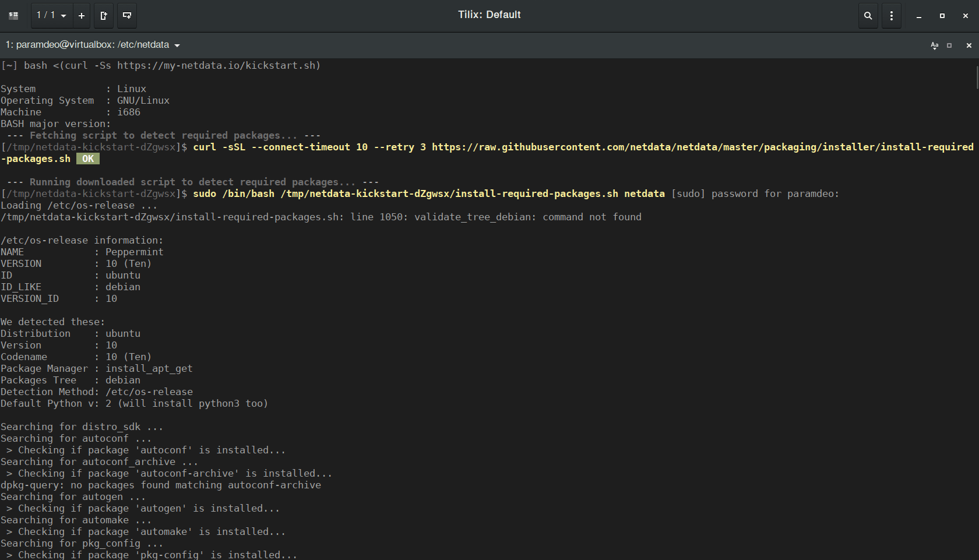The image size is (979, 560).
Task: Close the terminal pane
Action: click(969, 45)
